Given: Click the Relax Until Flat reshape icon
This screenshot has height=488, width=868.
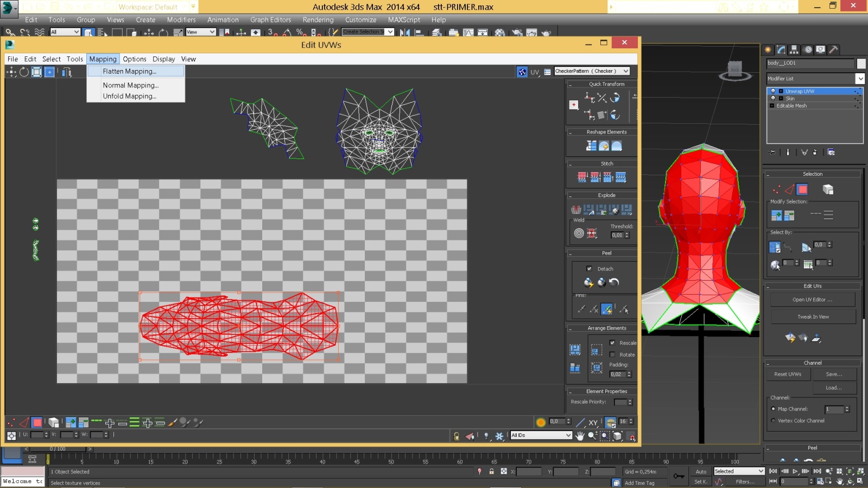Looking at the screenshot, I should coord(604,145).
